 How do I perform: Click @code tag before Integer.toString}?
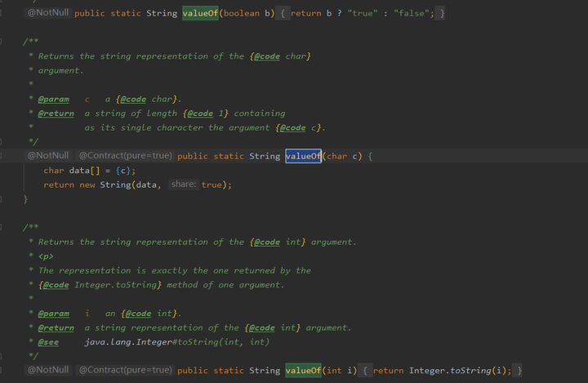56,285
